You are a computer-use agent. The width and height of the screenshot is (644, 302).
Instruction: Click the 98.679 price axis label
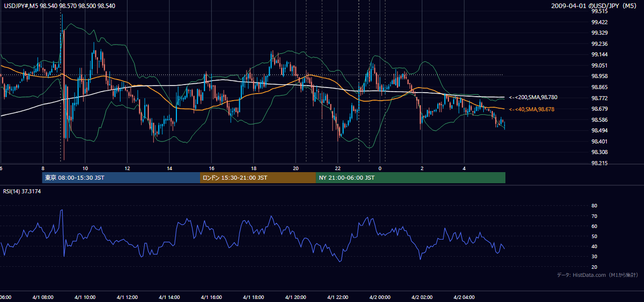(x=599, y=109)
